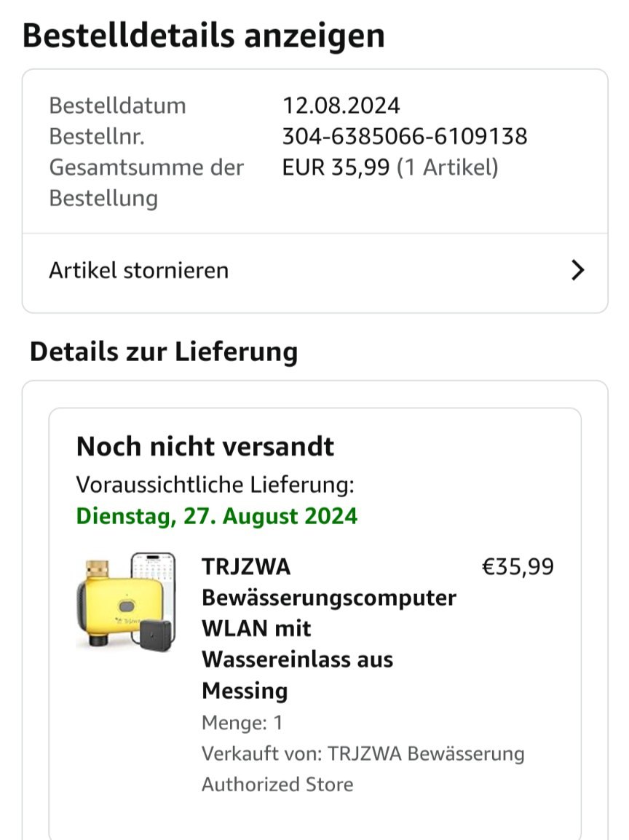Viewport: 629px width, 840px height.
Task: Expand the chevron beside Artikel stornieren
Action: (577, 270)
